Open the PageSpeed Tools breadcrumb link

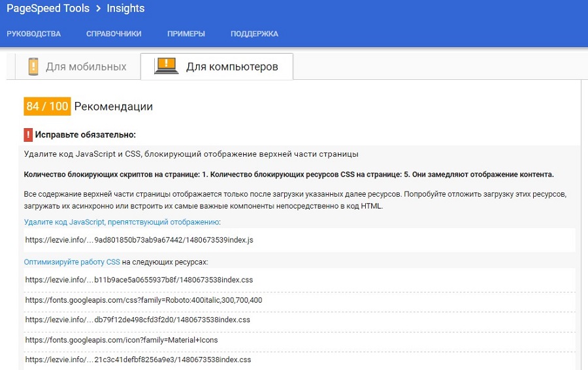[48, 8]
